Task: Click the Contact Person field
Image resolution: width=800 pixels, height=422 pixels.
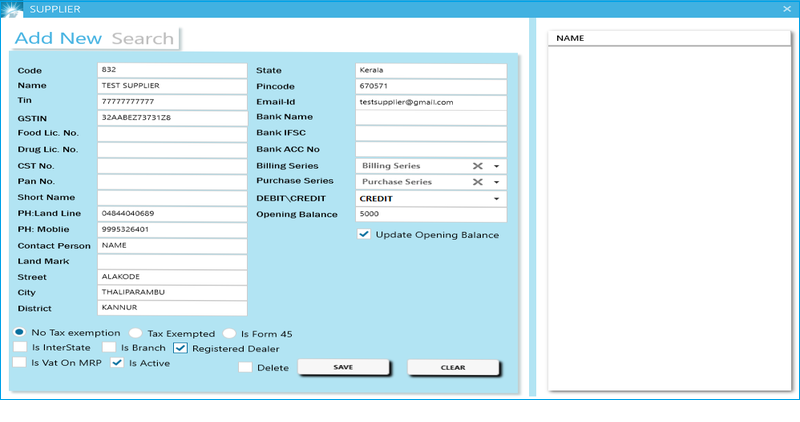Action: [172, 245]
